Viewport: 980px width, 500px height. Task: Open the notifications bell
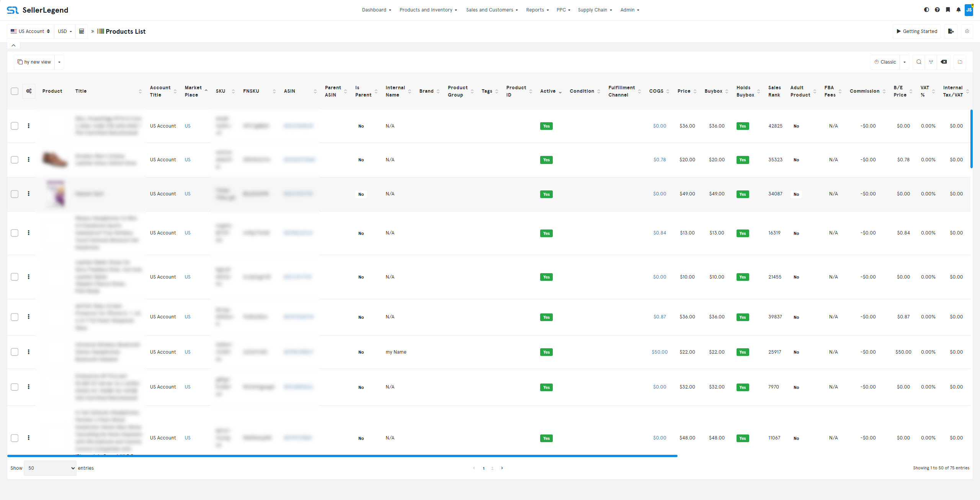click(x=958, y=10)
